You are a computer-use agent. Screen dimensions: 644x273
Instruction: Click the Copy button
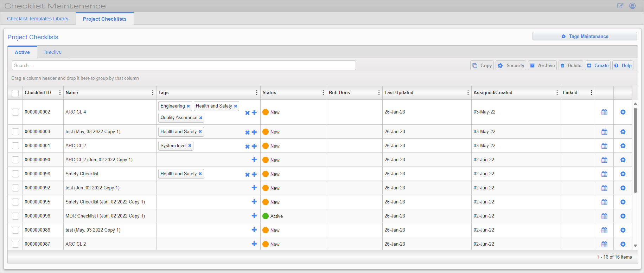point(482,65)
